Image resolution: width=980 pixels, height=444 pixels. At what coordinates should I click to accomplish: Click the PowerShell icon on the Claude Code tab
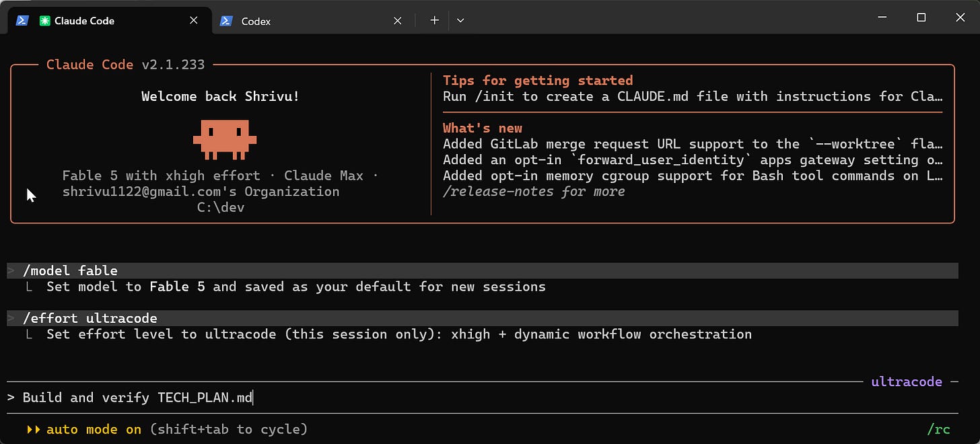22,21
